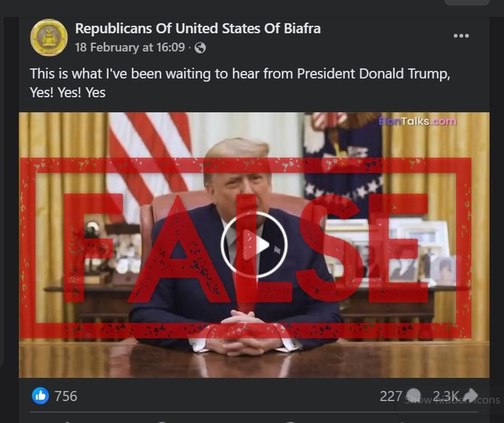Viewport: 504px width, 423px height.
Task: View the 756 reactions list
Action: [x=66, y=396]
